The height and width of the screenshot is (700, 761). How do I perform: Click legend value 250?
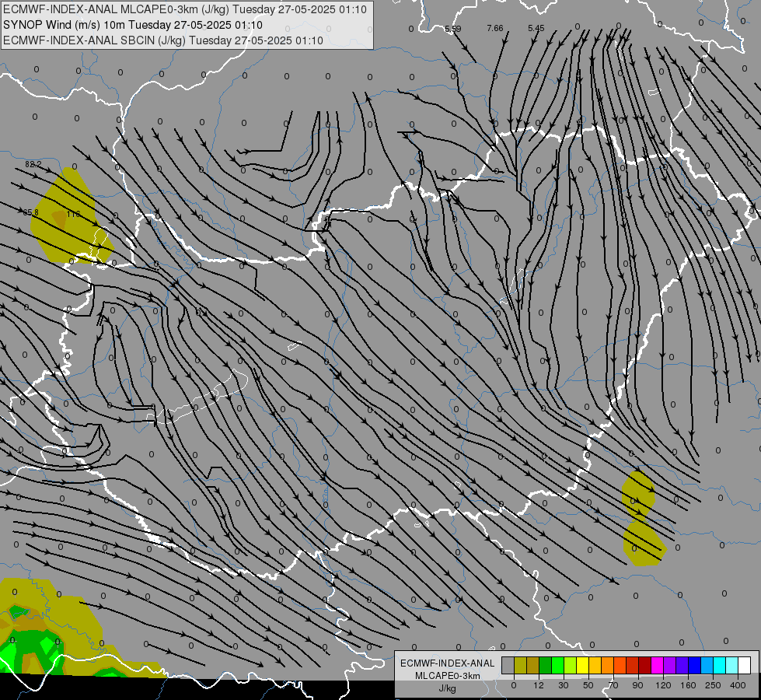[713, 685]
